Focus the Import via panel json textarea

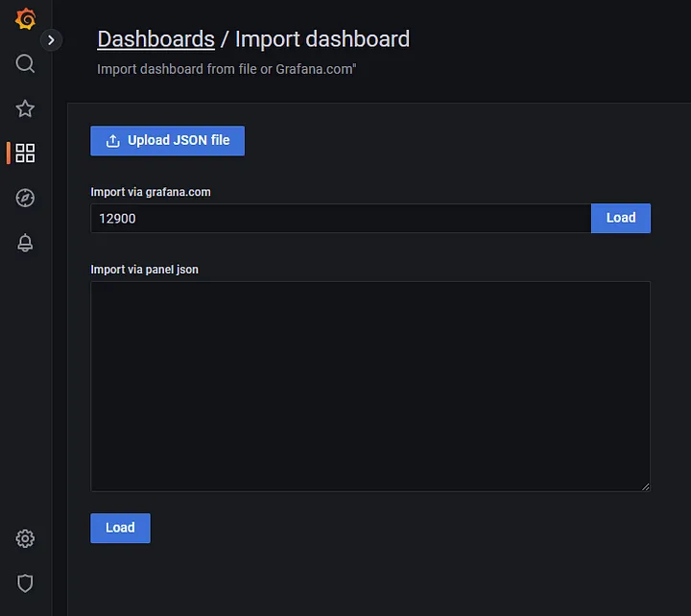click(x=370, y=387)
